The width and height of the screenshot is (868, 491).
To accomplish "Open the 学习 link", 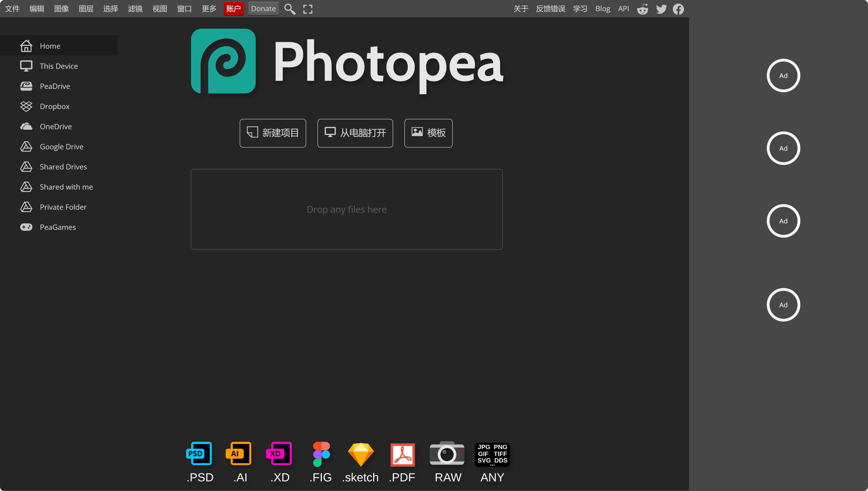I will pyautogui.click(x=580, y=9).
